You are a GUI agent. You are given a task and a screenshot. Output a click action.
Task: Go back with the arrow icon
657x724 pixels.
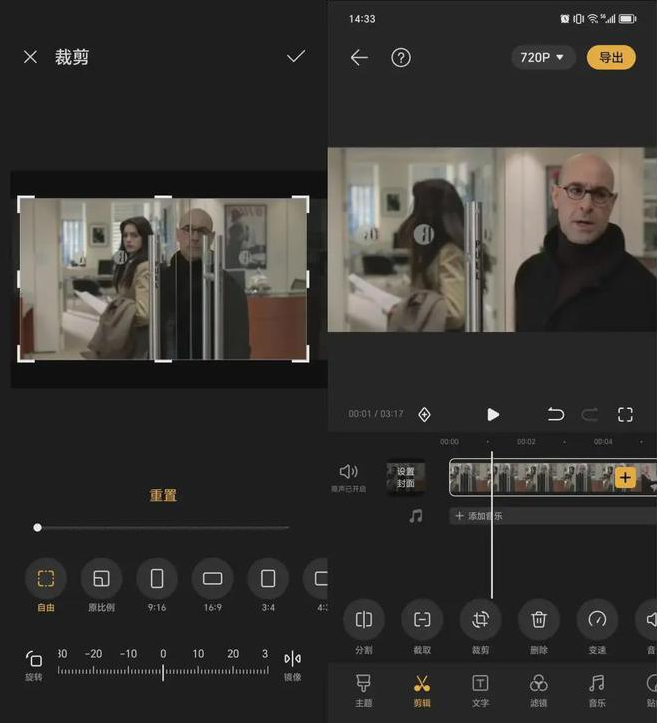[359, 58]
